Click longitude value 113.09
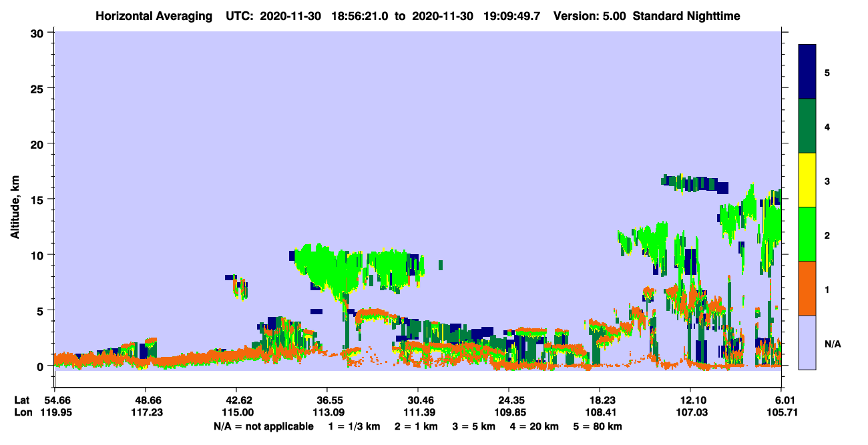868x445 pixels. coord(327,412)
